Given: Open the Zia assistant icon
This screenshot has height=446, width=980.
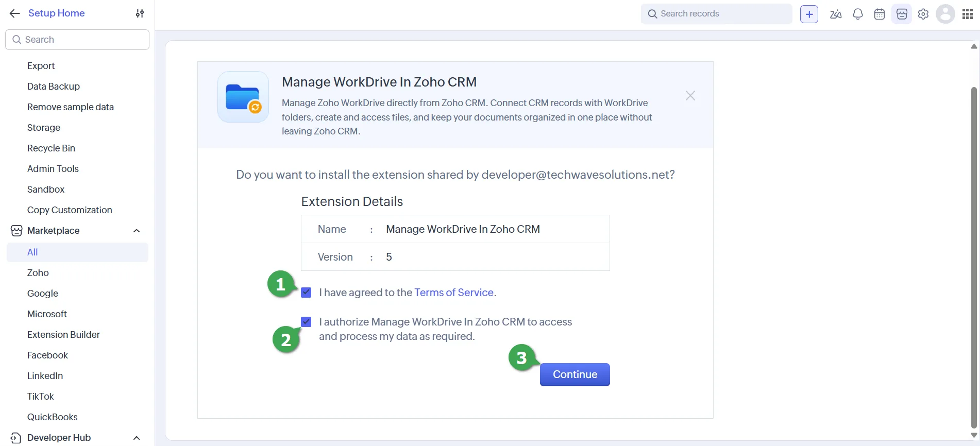Looking at the screenshot, I should coord(836,14).
